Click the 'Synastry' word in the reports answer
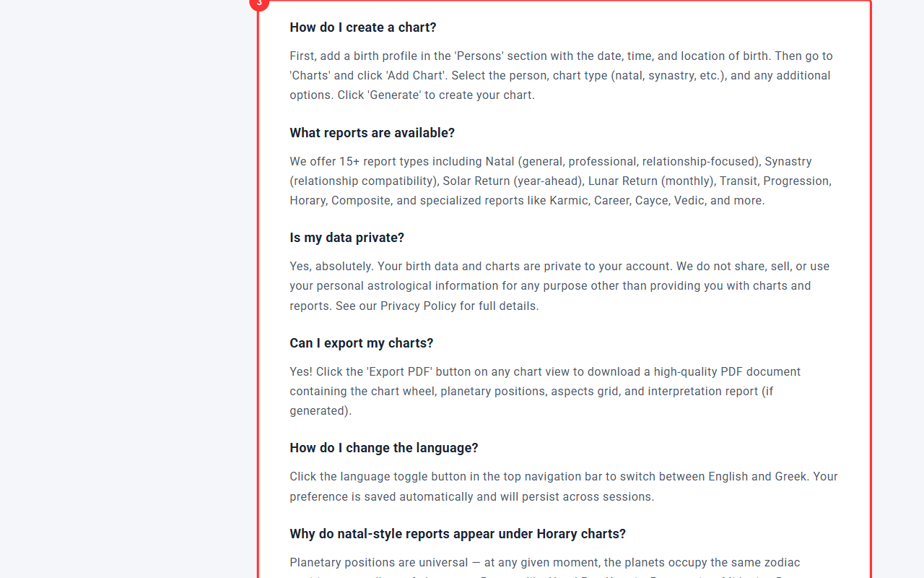This screenshot has width=924, height=578. point(788,162)
